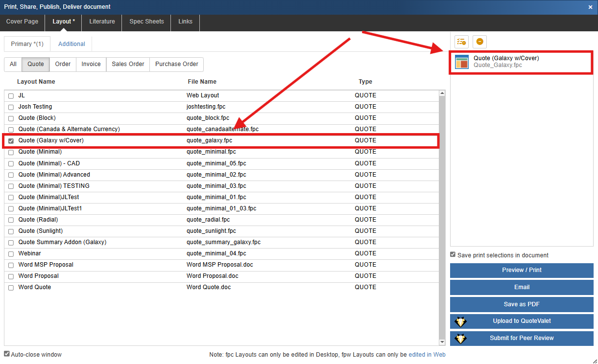Switch to the Spec Sheets tab
This screenshot has height=364, width=598.
(x=146, y=22)
